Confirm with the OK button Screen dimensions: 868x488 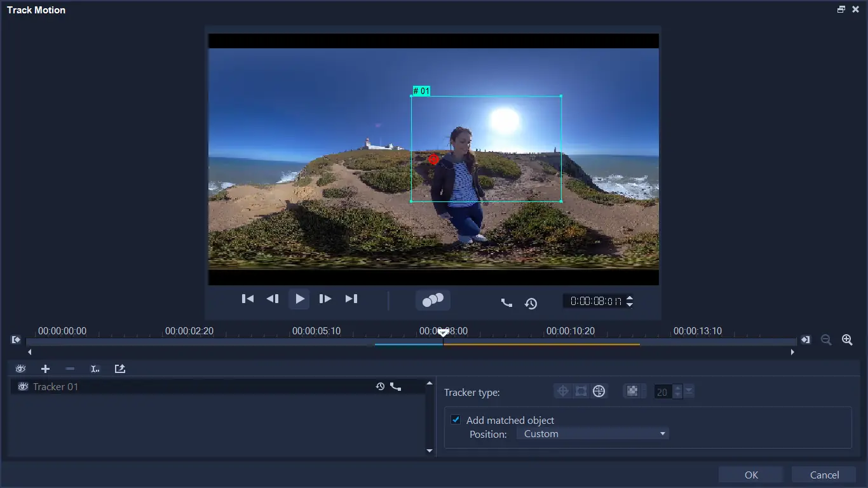pos(751,475)
